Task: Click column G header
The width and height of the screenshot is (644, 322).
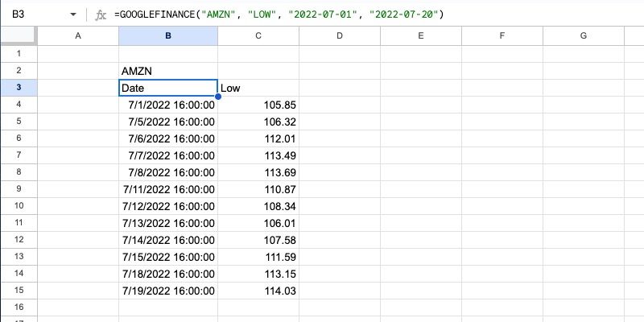Action: 583,35
